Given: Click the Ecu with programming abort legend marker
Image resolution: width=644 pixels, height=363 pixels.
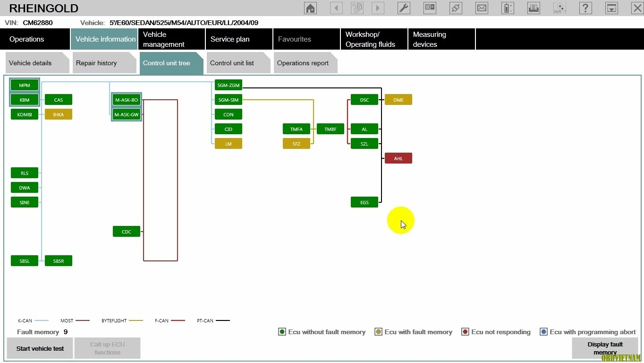Looking at the screenshot, I should 543,332.
